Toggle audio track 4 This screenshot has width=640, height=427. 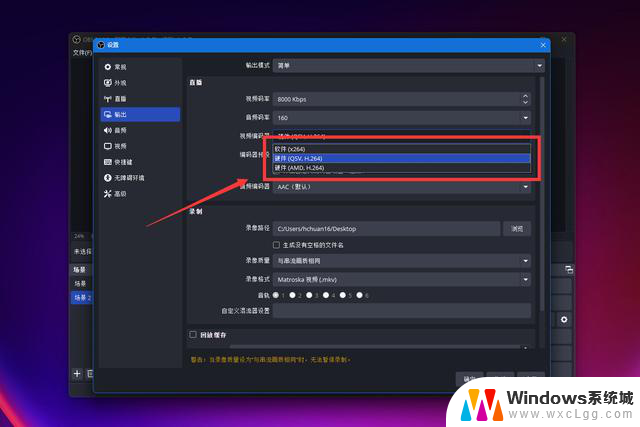point(326,295)
